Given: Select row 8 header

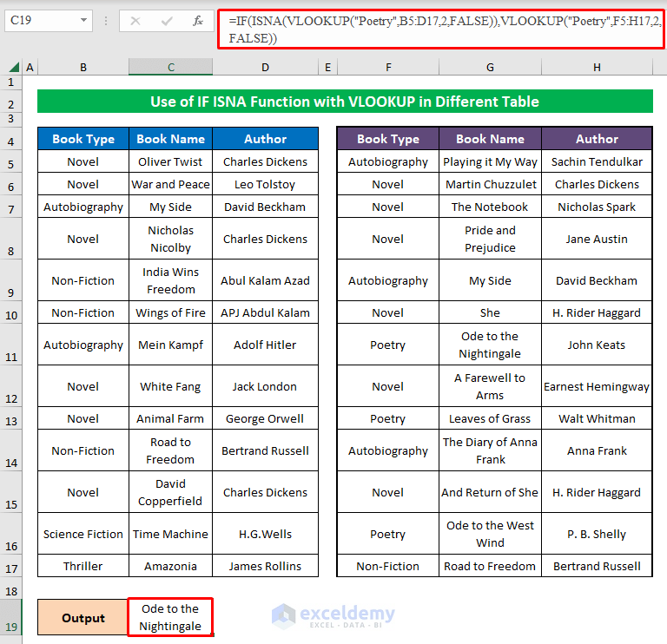Looking at the screenshot, I should click(x=11, y=239).
